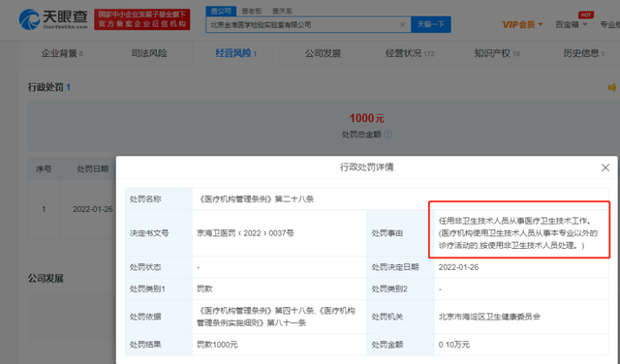Viewport: 620px width, 364px height.
Task: Go to the 公司发展 tab
Action: pos(323,53)
